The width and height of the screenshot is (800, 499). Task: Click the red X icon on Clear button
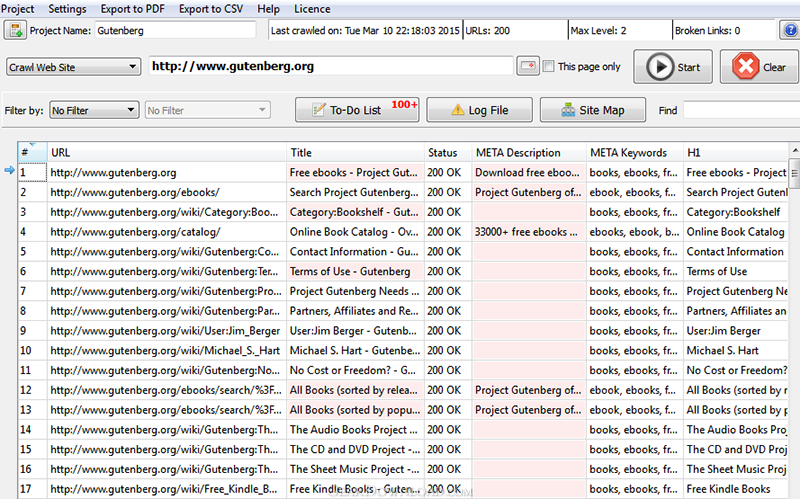[x=745, y=67]
